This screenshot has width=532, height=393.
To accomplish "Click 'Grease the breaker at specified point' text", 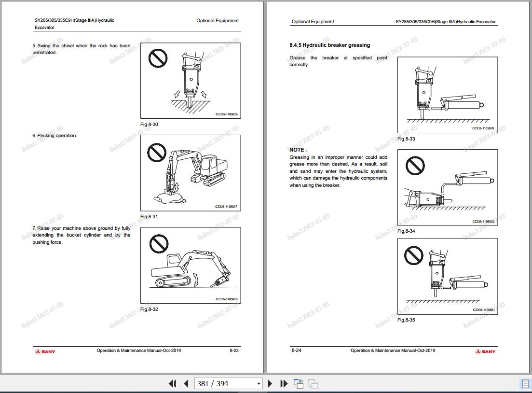I will point(338,61).
